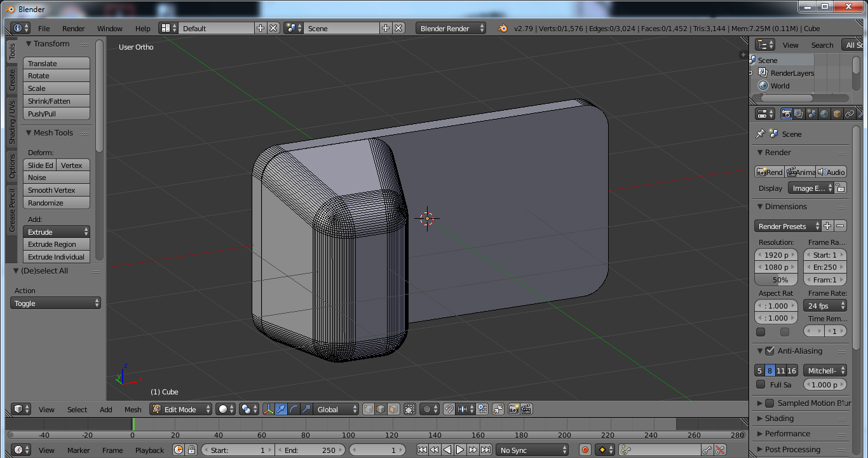Open the Blender Render engine dropdown
The image size is (868, 458).
click(451, 28)
